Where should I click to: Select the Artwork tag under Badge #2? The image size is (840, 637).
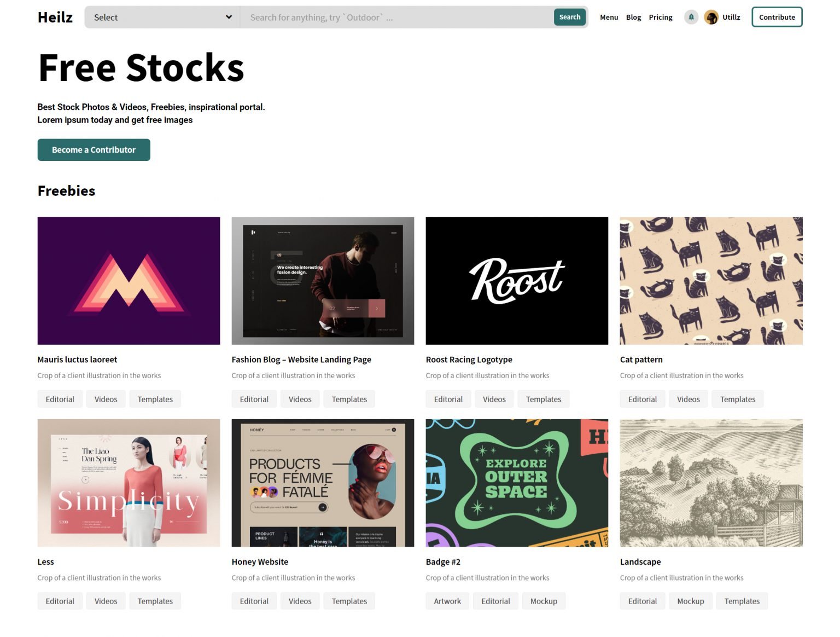(x=447, y=601)
